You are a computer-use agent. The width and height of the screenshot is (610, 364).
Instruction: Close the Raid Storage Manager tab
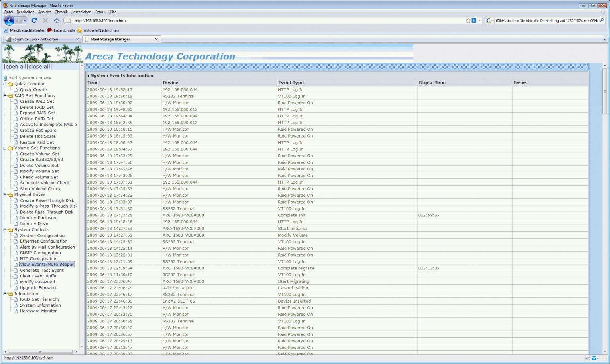156,39
